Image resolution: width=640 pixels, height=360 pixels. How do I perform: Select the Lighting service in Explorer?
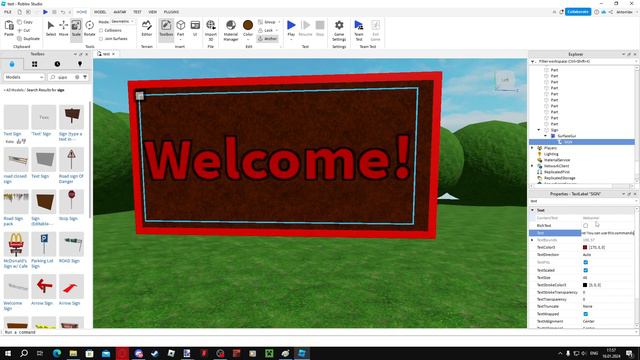pyautogui.click(x=551, y=154)
